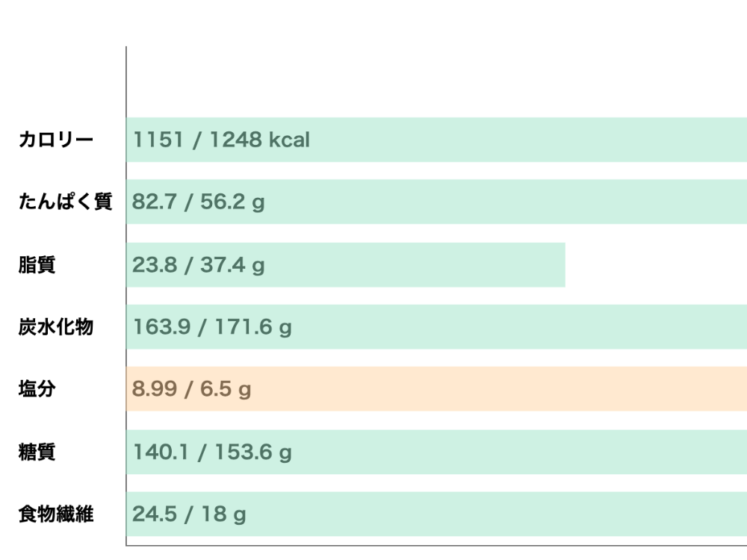Click the empty area right of fat bar
The width and height of the screenshot is (747, 560).
pos(656,265)
